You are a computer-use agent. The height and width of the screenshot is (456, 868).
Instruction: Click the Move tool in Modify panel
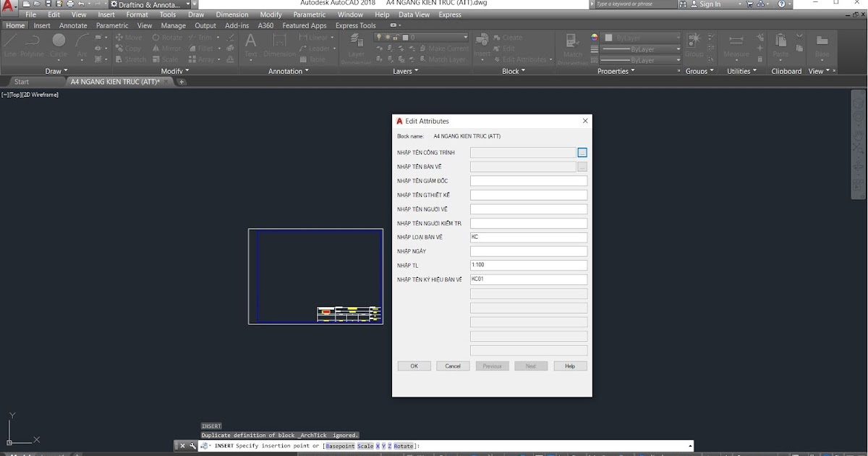(x=129, y=38)
